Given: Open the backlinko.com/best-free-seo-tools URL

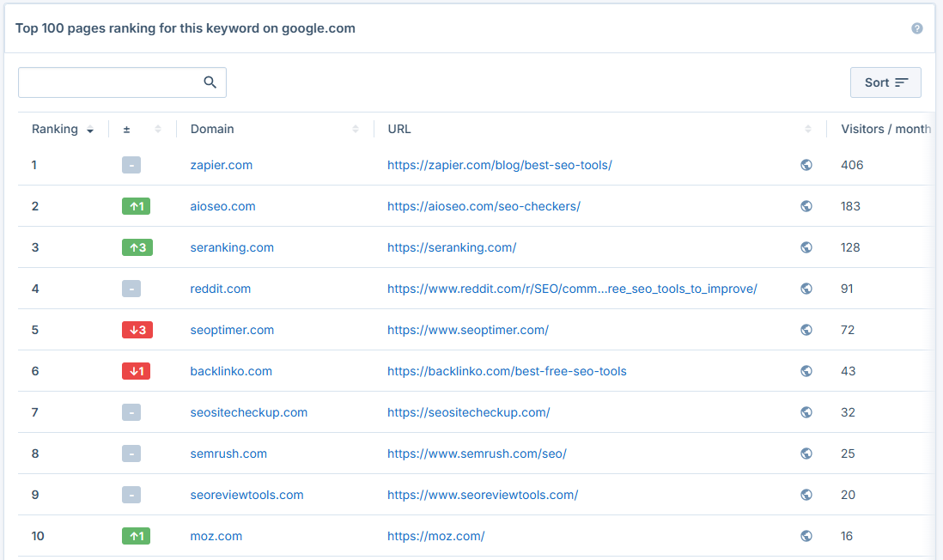Looking at the screenshot, I should tap(507, 371).
